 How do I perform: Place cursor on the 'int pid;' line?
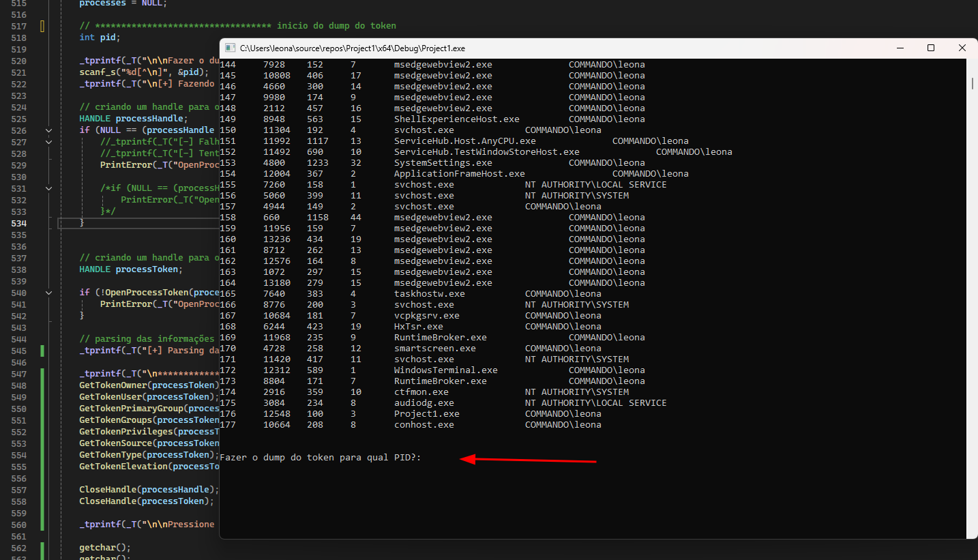point(100,38)
